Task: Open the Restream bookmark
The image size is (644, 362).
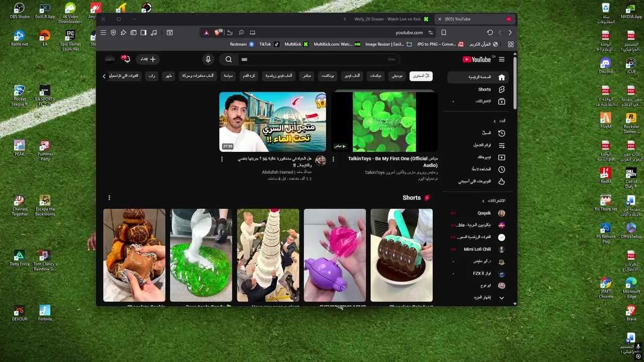Action: click(242, 44)
